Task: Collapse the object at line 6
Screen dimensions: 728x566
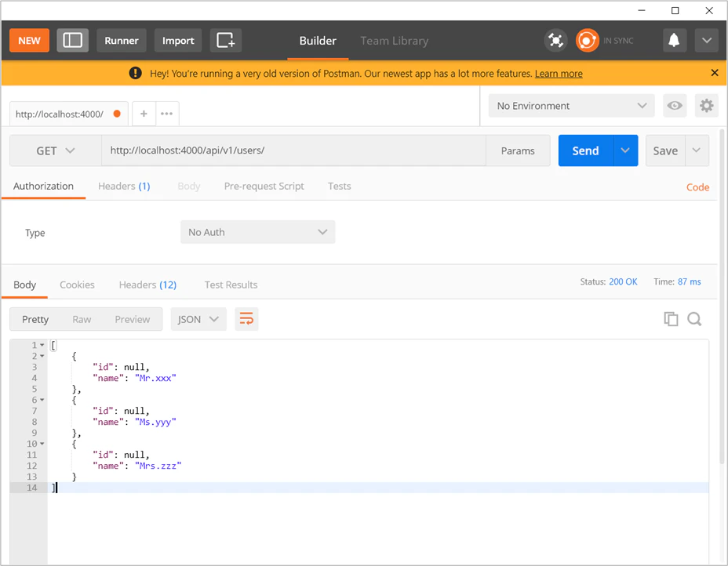Action: 42,400
